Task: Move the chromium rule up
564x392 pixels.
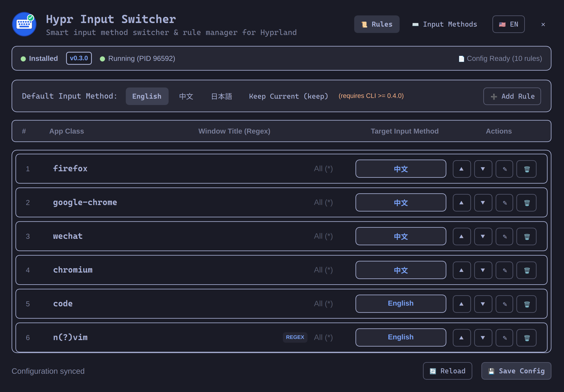Action: click(x=462, y=270)
